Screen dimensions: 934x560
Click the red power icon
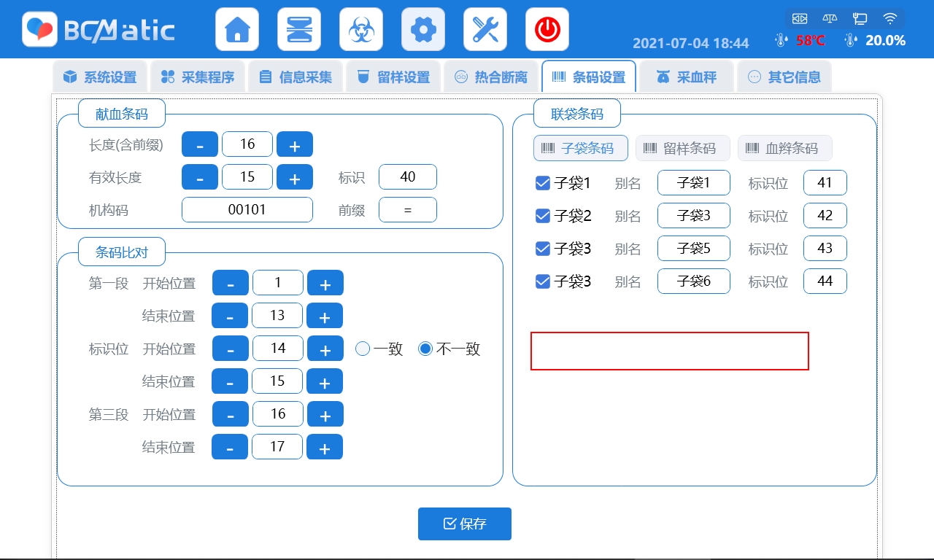[x=547, y=29]
